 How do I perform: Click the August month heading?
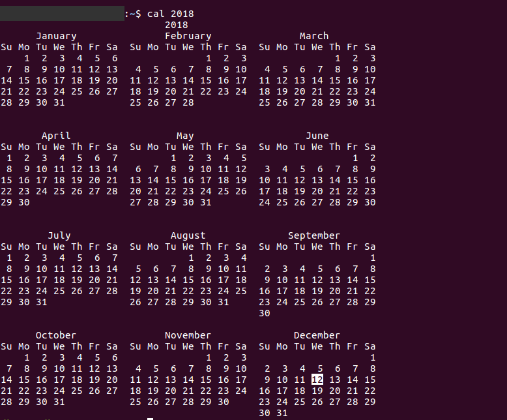(188, 235)
